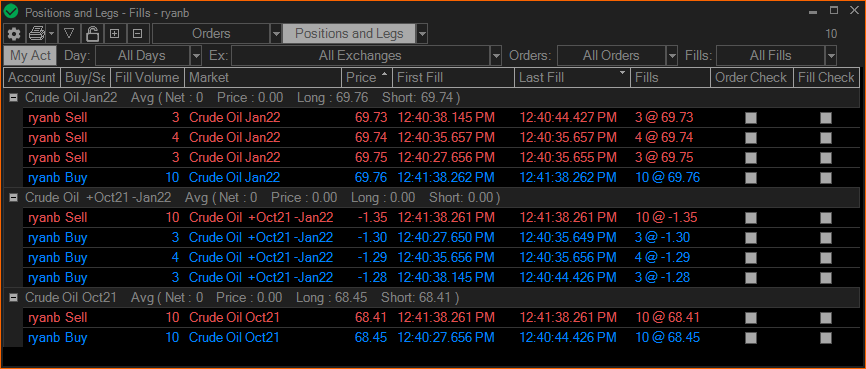Image resolution: width=866 pixels, height=369 pixels.
Task: Collapse the Crude Oil Jan22 group
Action: coord(14,98)
